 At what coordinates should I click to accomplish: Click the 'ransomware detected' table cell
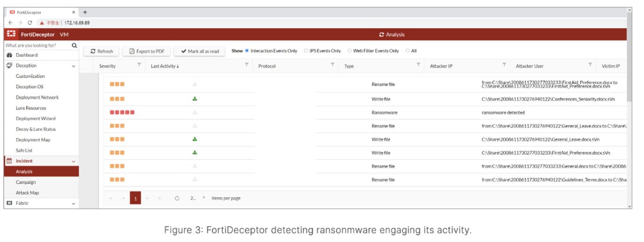tap(503, 112)
